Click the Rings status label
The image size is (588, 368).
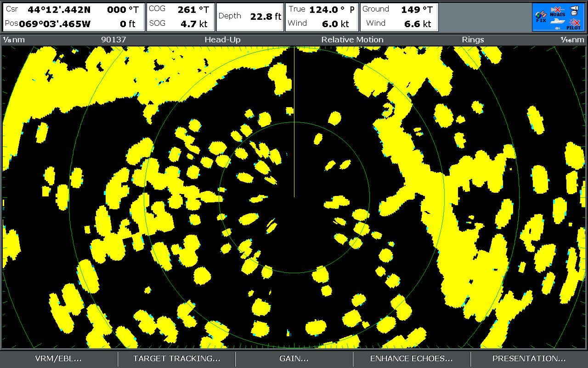coord(473,40)
